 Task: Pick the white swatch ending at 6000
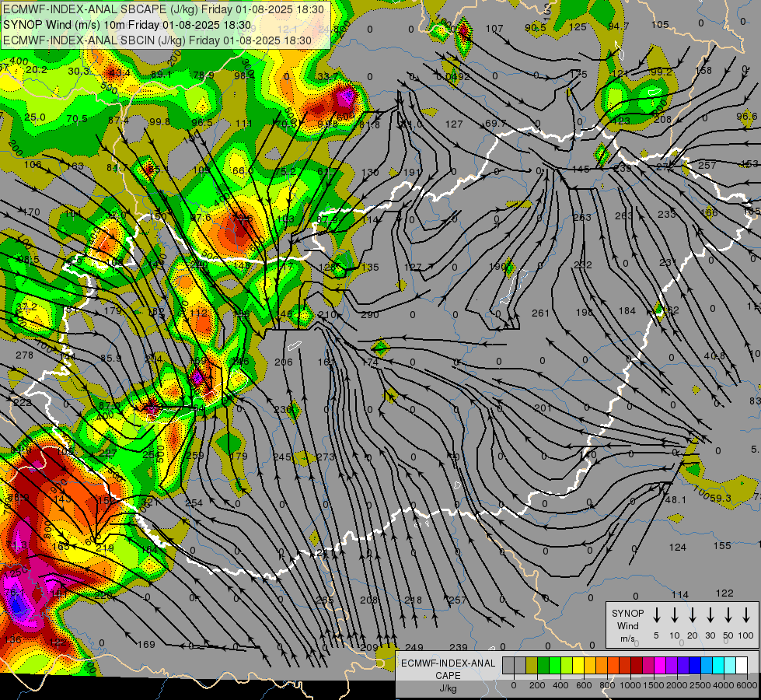[741, 665]
